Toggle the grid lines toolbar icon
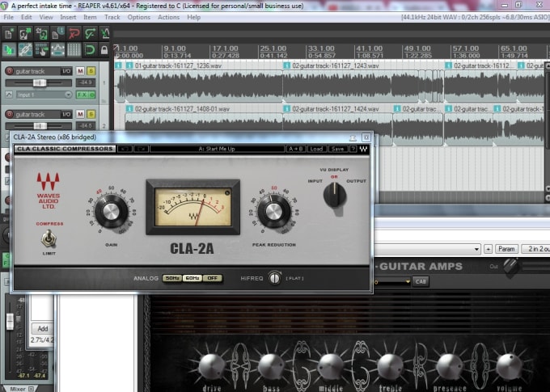The image size is (550, 392). 74,50
